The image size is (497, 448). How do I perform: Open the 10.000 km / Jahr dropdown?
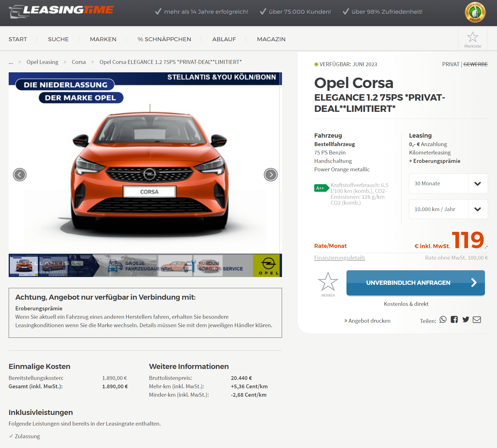448,209
